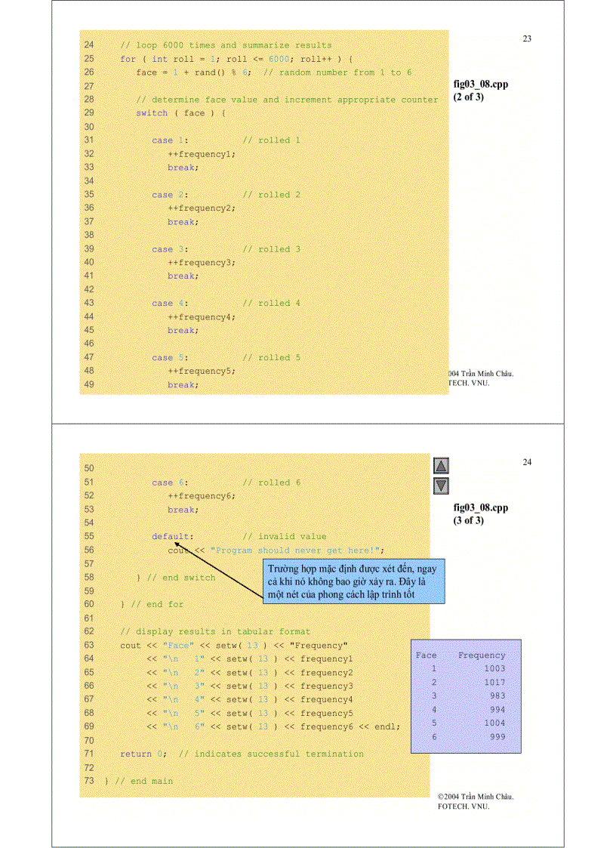Click page number 23
Screen dimensions: 616x848
click(527, 39)
